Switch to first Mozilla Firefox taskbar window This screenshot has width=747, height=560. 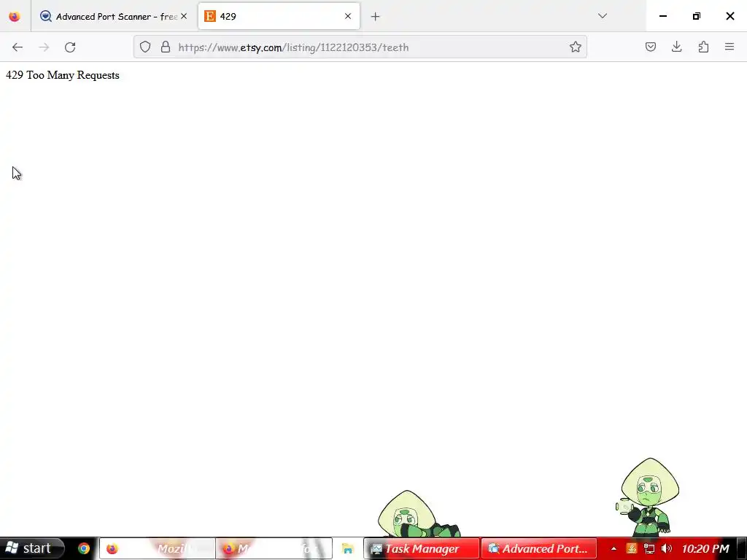click(158, 548)
